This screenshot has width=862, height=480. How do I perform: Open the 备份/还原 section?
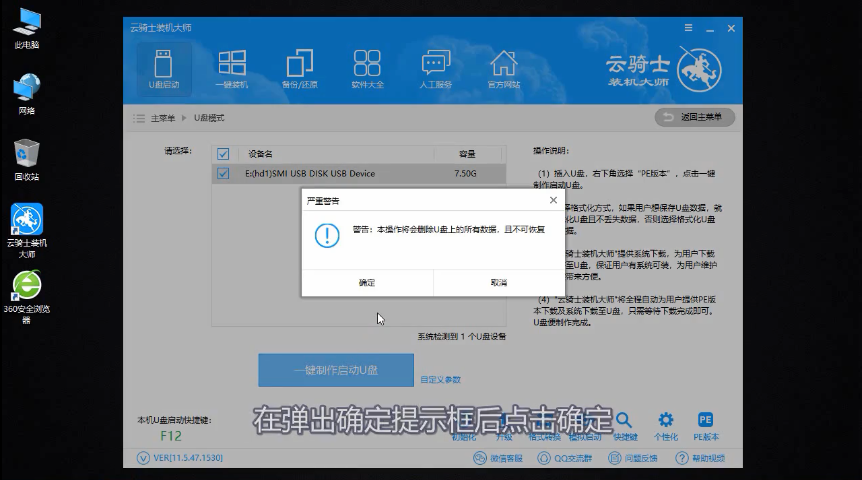tap(300, 69)
